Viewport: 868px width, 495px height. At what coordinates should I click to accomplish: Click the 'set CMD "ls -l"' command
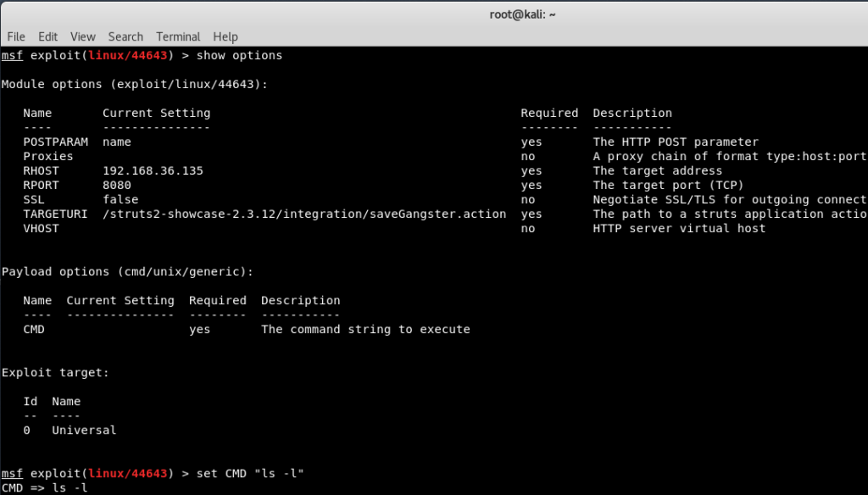click(x=250, y=473)
